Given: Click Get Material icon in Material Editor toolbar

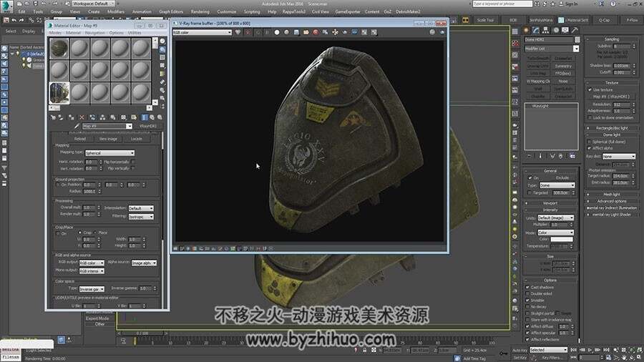Looking at the screenshot, I should click(54, 117).
